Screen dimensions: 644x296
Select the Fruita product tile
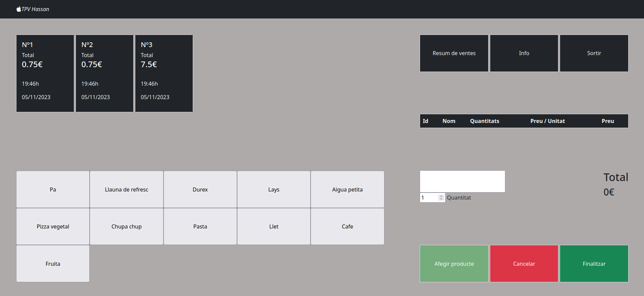pyautogui.click(x=53, y=264)
